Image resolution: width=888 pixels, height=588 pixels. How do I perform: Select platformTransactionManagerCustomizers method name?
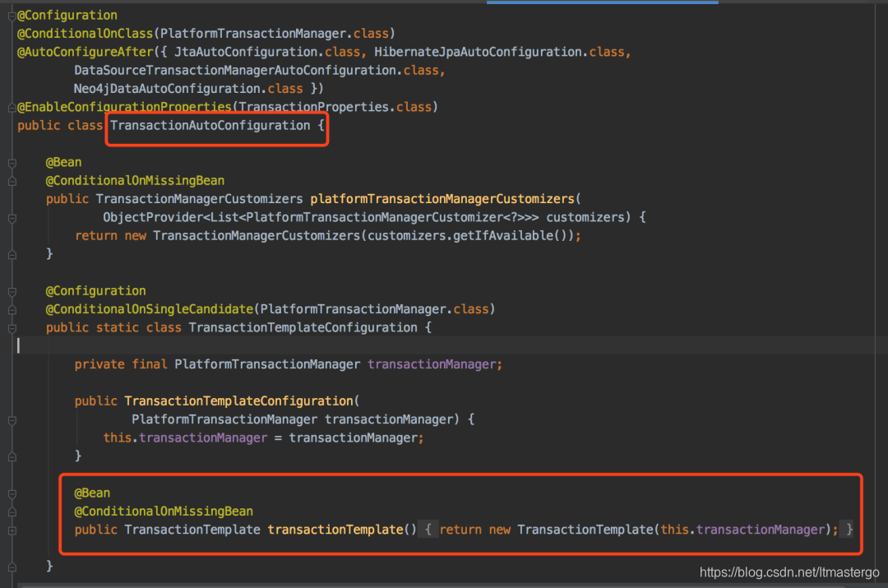(x=442, y=199)
